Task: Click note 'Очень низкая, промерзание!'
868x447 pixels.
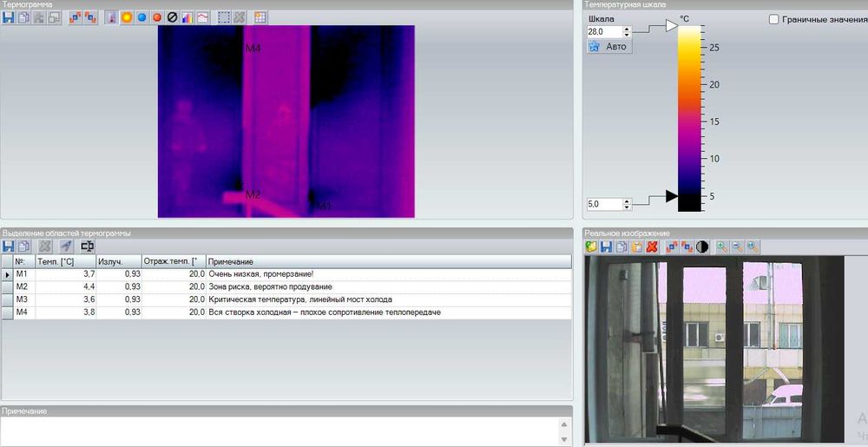Action: (x=260, y=274)
